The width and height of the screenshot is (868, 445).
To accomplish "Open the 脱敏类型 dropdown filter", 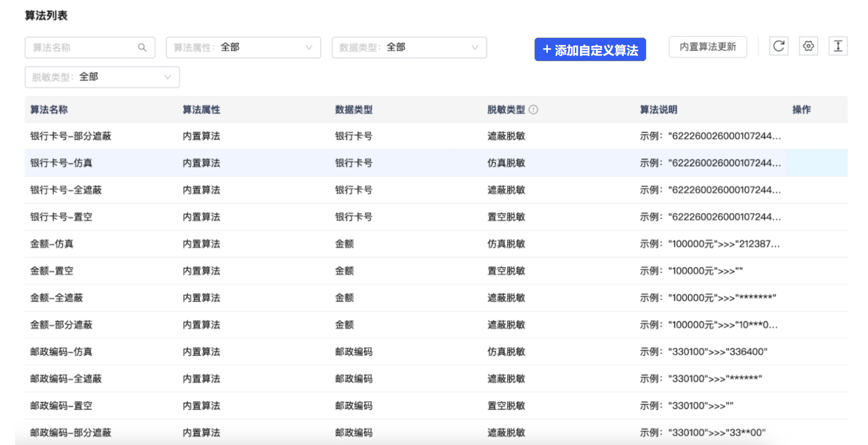I will click(x=102, y=77).
